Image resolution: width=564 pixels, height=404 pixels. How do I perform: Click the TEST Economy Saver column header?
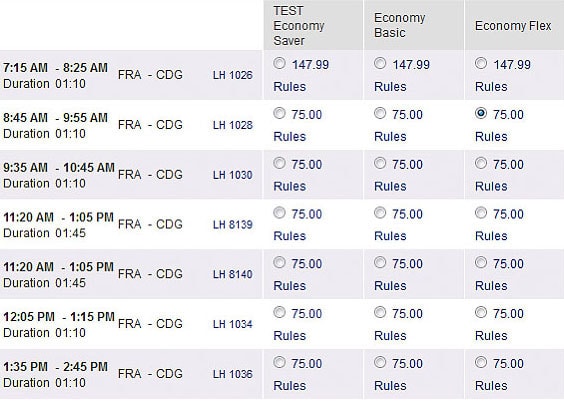tap(299, 26)
